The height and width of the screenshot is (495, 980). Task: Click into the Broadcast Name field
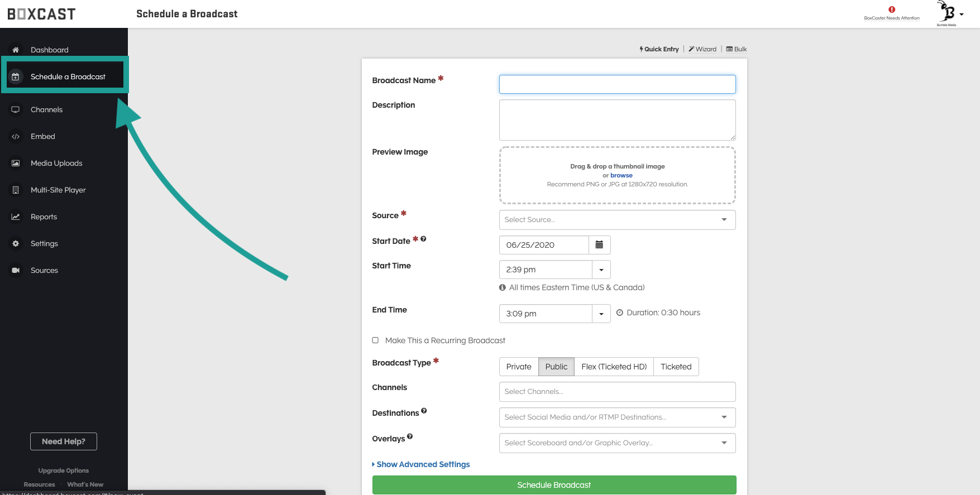(617, 84)
